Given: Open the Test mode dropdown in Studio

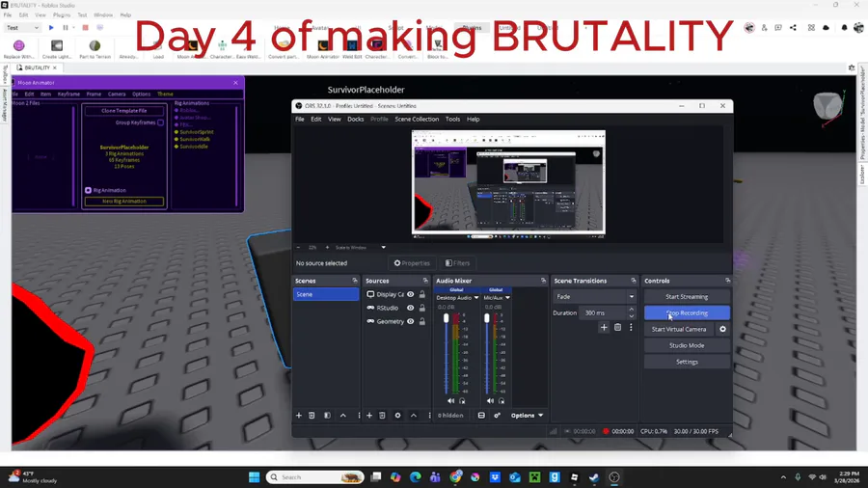Looking at the screenshot, I should point(23,28).
